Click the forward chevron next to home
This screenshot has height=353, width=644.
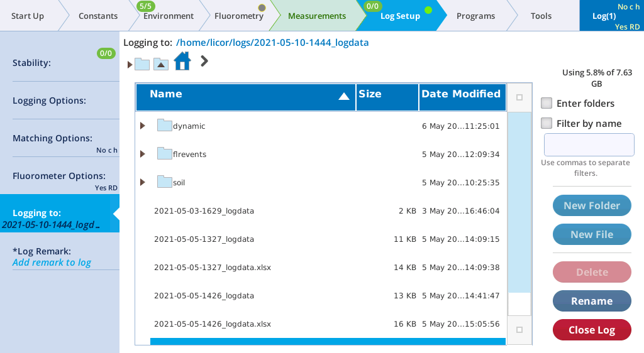204,61
